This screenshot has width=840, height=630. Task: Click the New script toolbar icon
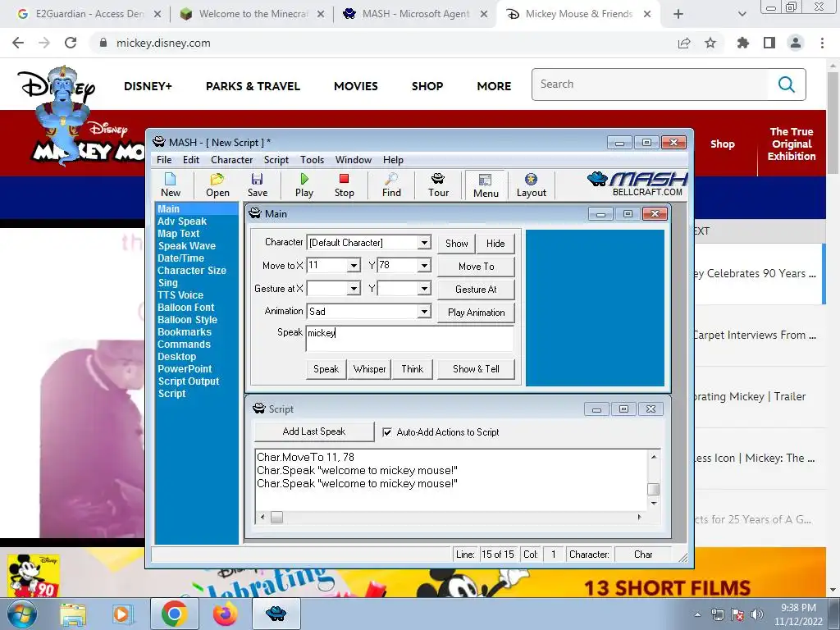171,185
